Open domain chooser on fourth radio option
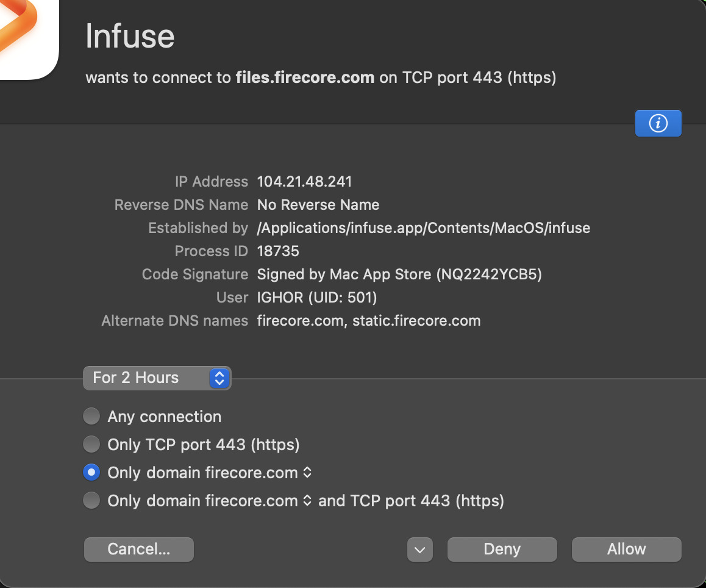 (307, 501)
